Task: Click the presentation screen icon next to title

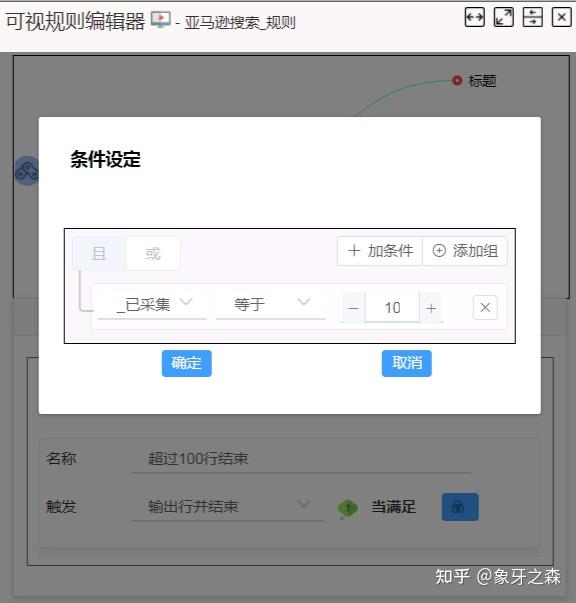Action: 161,19
